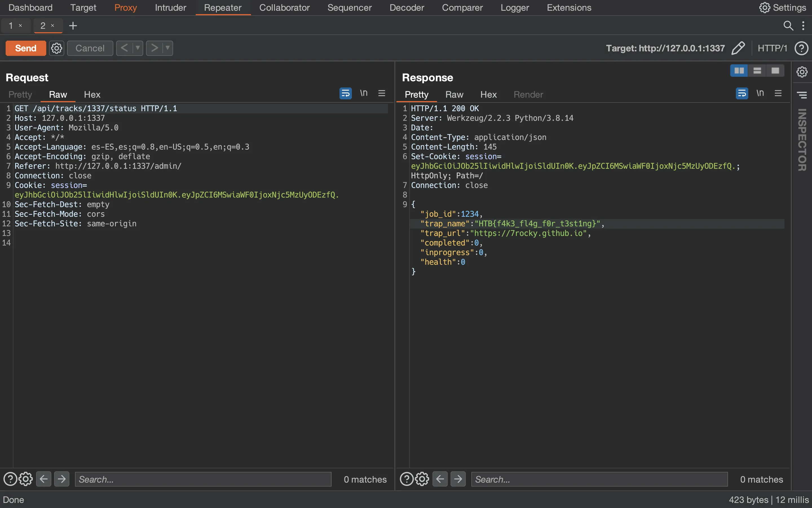This screenshot has height=508, width=812.
Task: Show Request in Pretty view
Action: click(20, 95)
